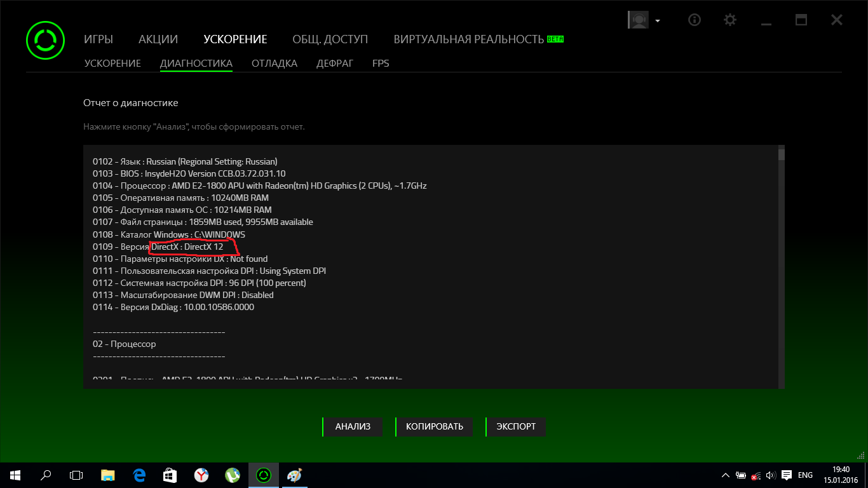Click the КОПИРОВАТЬ button
The height and width of the screenshot is (488, 868).
pyautogui.click(x=435, y=427)
